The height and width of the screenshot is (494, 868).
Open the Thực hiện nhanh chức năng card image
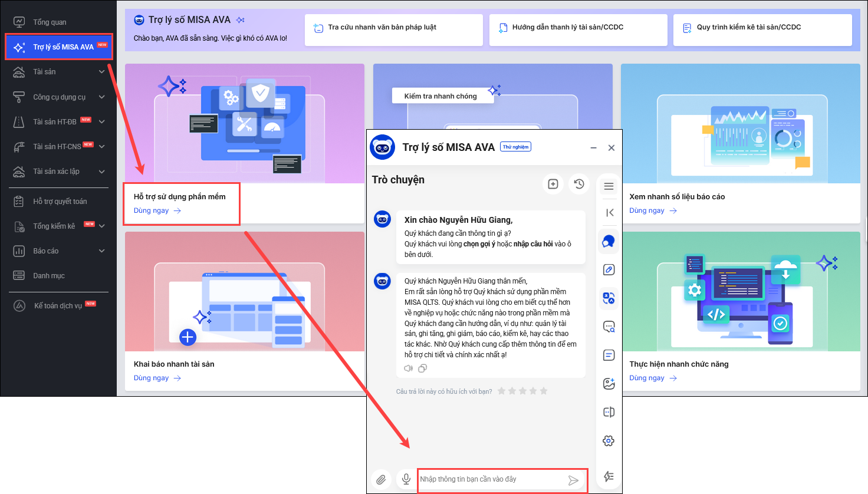click(x=741, y=291)
